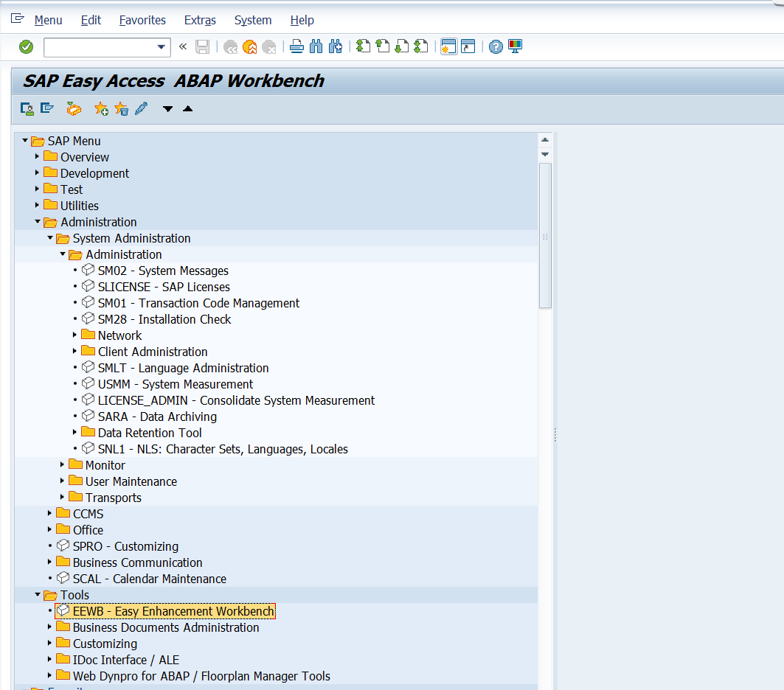Launch SM02 - System Messages transaction

click(x=163, y=271)
